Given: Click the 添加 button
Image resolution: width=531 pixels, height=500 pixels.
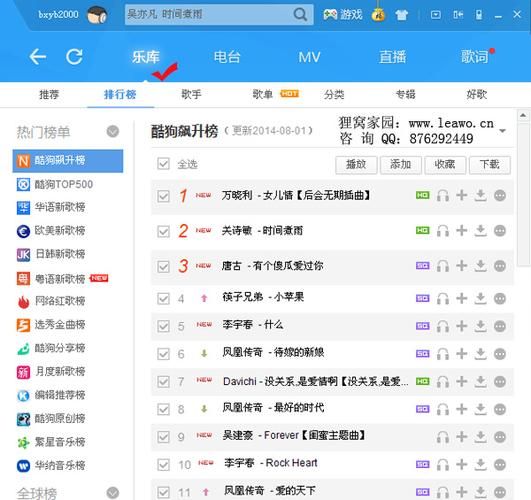Looking at the screenshot, I should (x=401, y=165).
